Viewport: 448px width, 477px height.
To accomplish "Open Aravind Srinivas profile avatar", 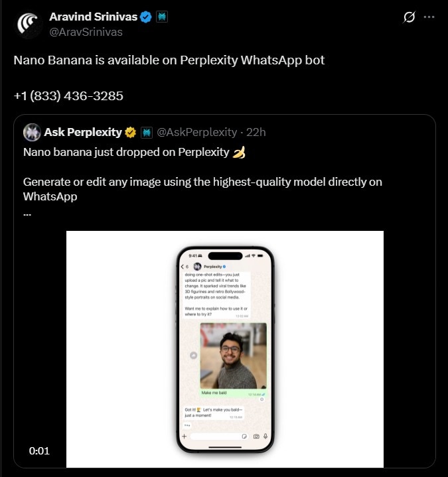I will click(x=29, y=25).
